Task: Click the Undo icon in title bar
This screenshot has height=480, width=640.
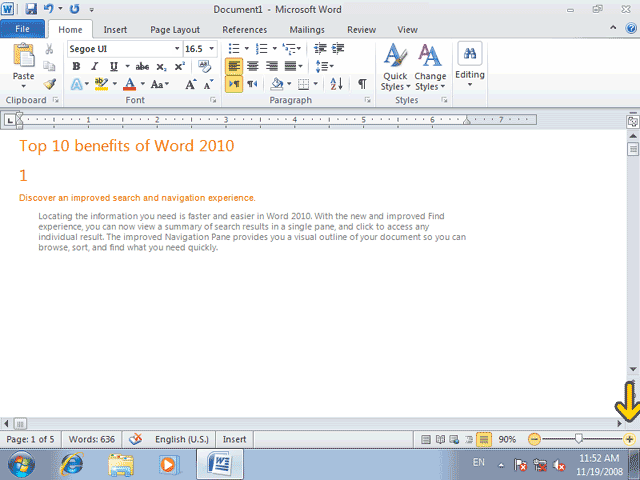Action: (x=49, y=9)
